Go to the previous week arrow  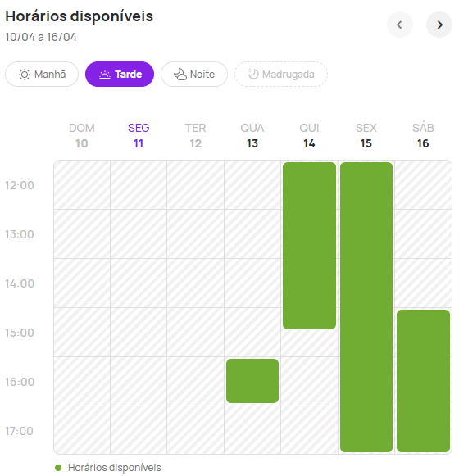[400, 25]
